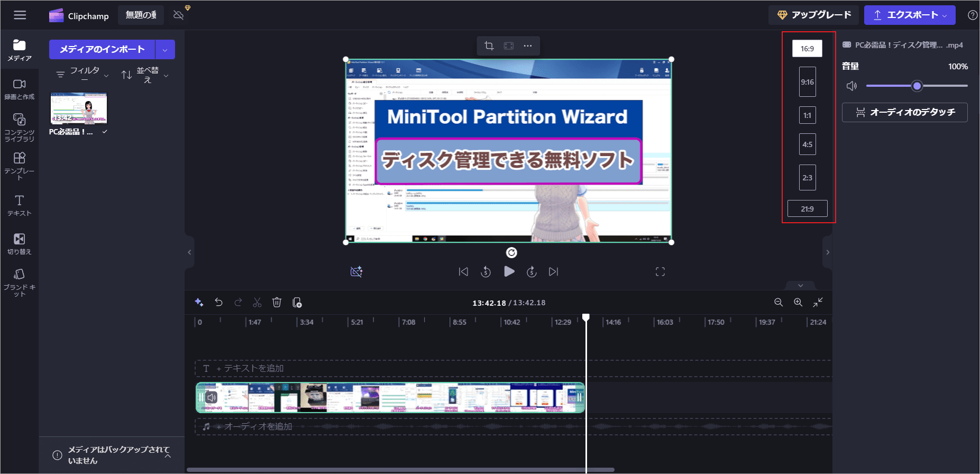
Task: Enter fullscreen preview mode
Action: 660,272
